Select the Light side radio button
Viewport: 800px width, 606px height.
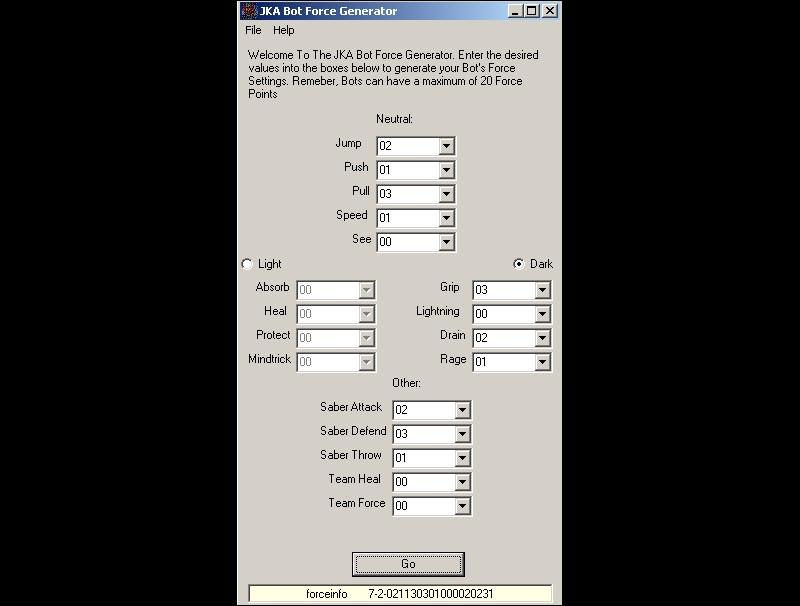click(247, 264)
